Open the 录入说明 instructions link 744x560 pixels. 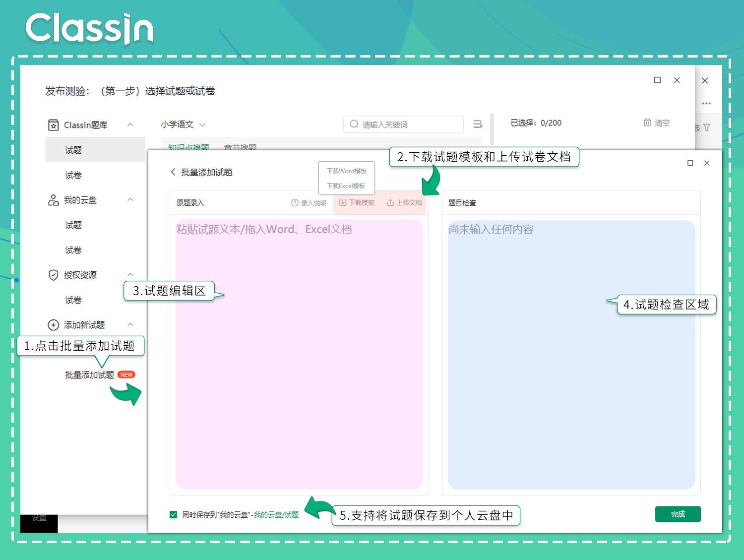313,203
